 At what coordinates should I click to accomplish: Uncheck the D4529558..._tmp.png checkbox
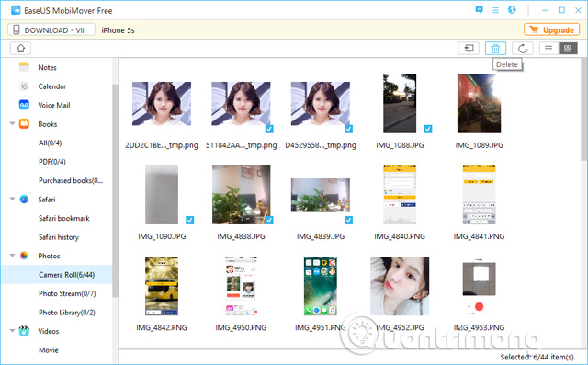(349, 129)
